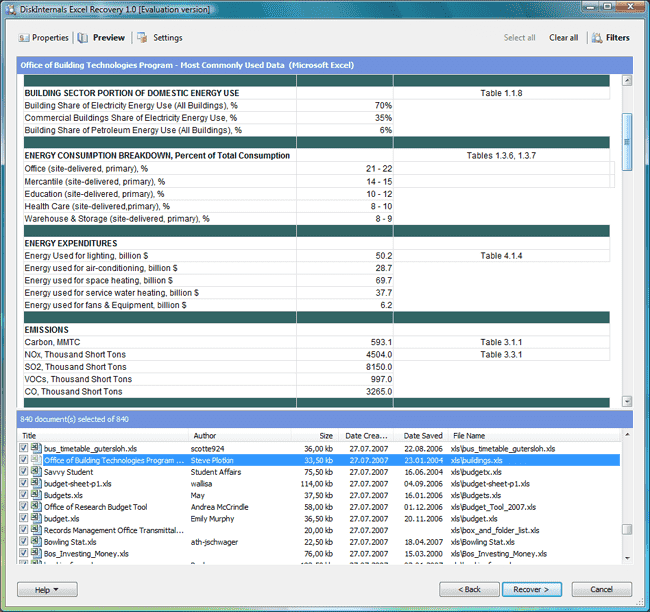Sort documents by the Size column header
650x612 pixels.
(x=326, y=436)
